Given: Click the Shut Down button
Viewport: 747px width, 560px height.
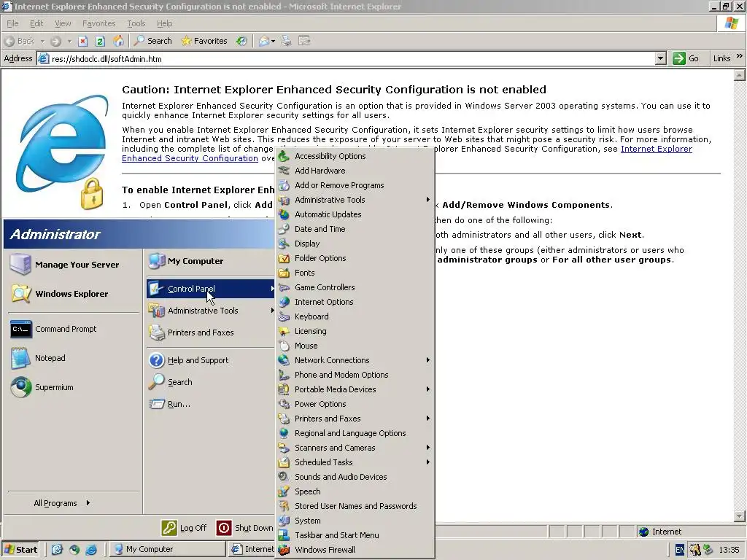Looking at the screenshot, I should coord(245,528).
